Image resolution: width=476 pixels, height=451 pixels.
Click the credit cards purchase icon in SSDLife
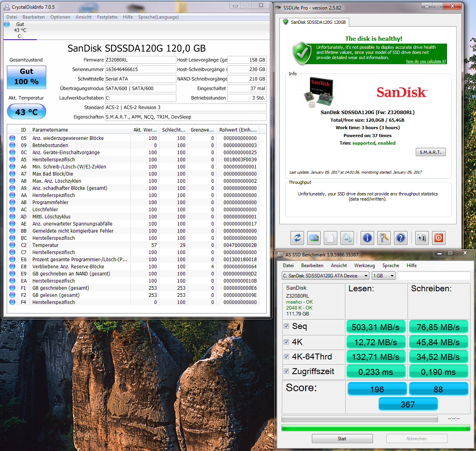click(314, 238)
